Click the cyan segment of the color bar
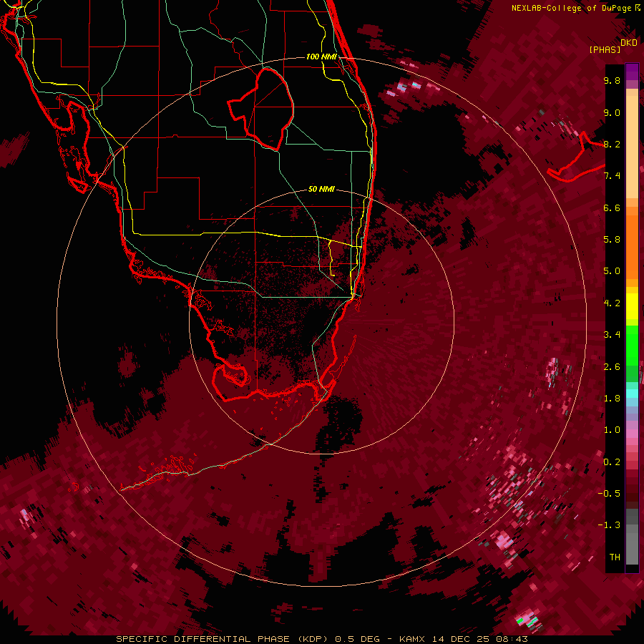The image size is (644, 644). [632, 394]
